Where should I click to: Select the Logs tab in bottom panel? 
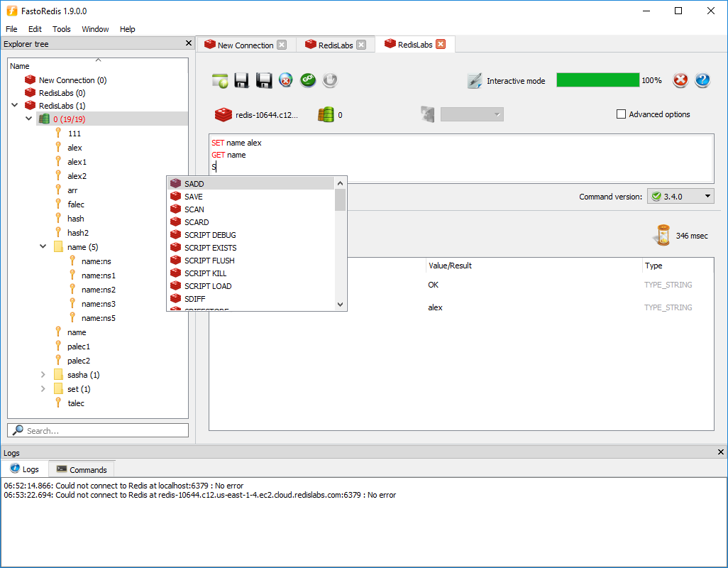click(x=24, y=469)
